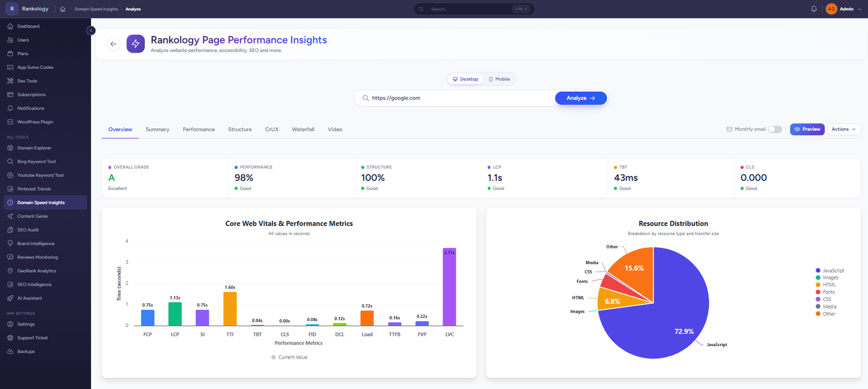The image size is (868, 389).
Task: Click the Settings gear icon in sidebar
Action: point(10,324)
